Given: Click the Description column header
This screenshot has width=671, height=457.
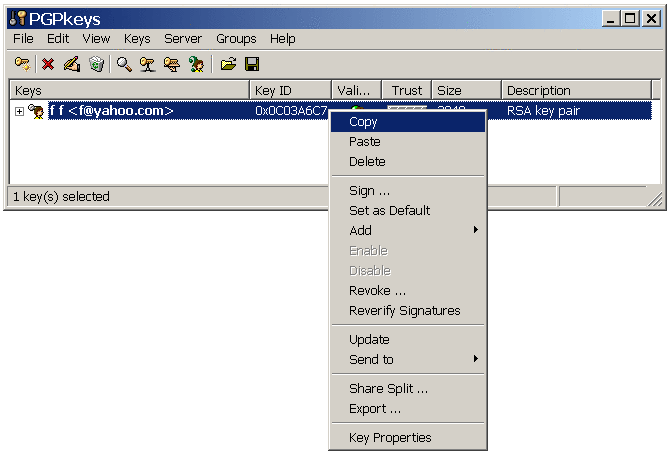Looking at the screenshot, I should pos(576,90).
